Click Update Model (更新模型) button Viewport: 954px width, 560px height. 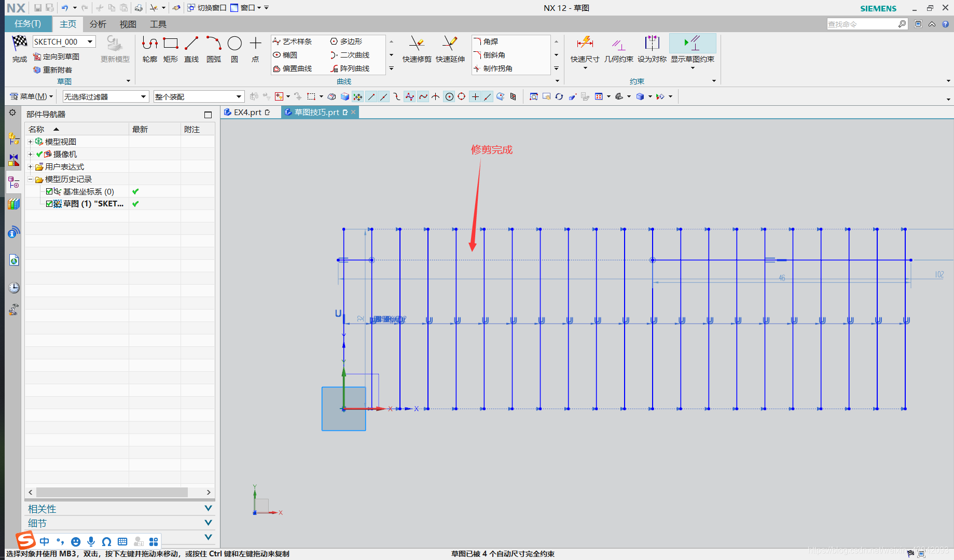pyautogui.click(x=115, y=49)
